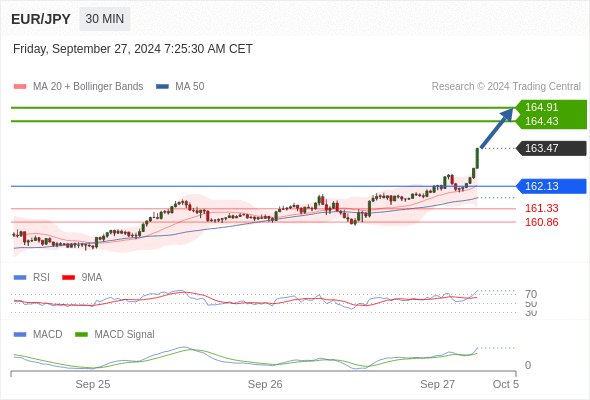Image resolution: width=590 pixels, height=400 pixels.
Task: Click the red 160.86 support label
Action: 541,222
